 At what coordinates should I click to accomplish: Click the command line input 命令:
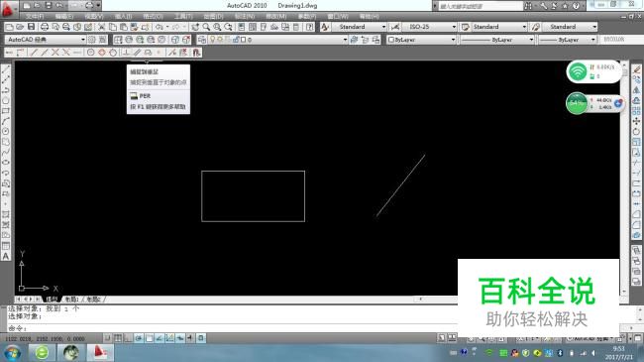pyautogui.click(x=232, y=328)
